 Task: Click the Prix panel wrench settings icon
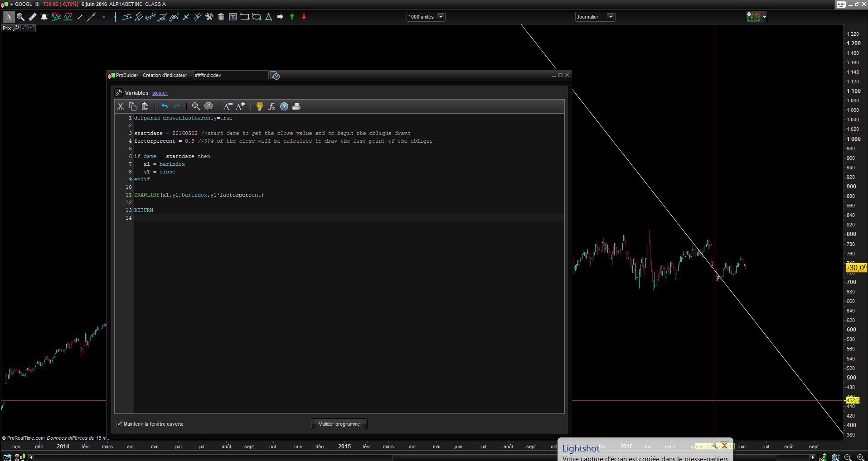pos(16,28)
